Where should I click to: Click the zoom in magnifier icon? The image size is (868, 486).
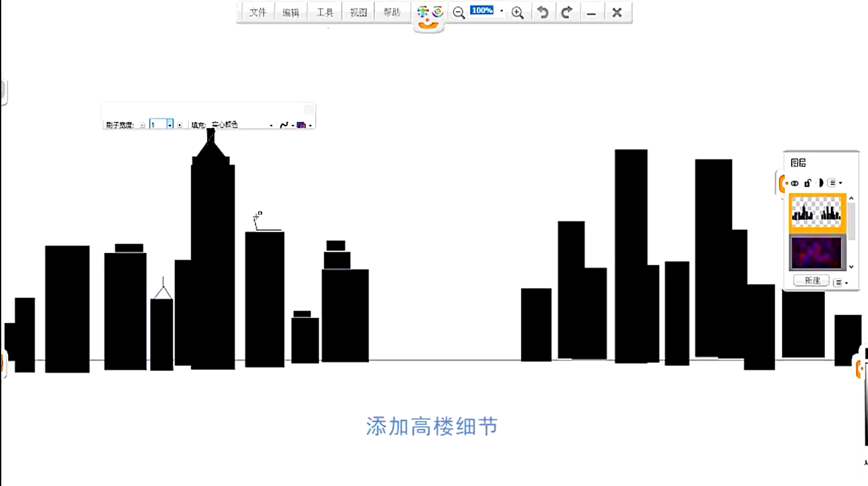click(518, 12)
